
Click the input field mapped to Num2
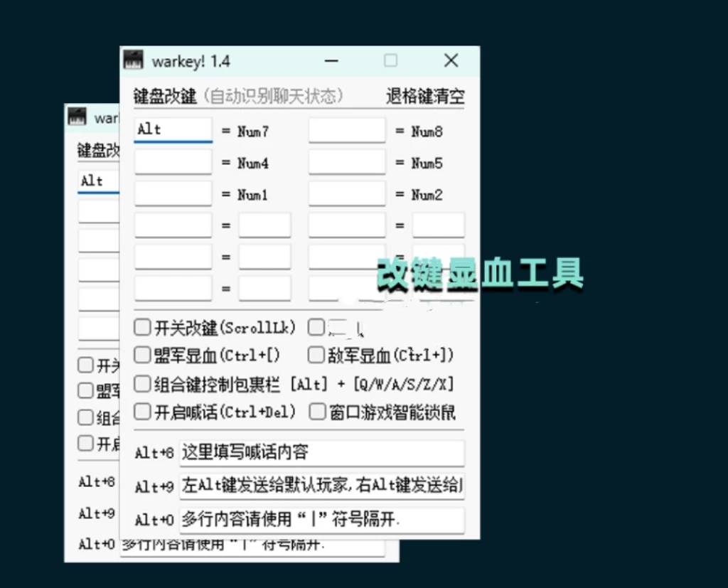click(x=347, y=193)
